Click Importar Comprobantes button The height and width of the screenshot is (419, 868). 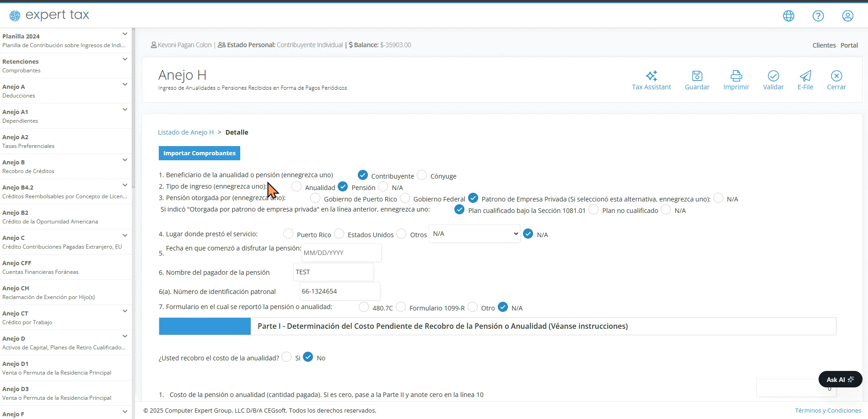click(x=199, y=153)
